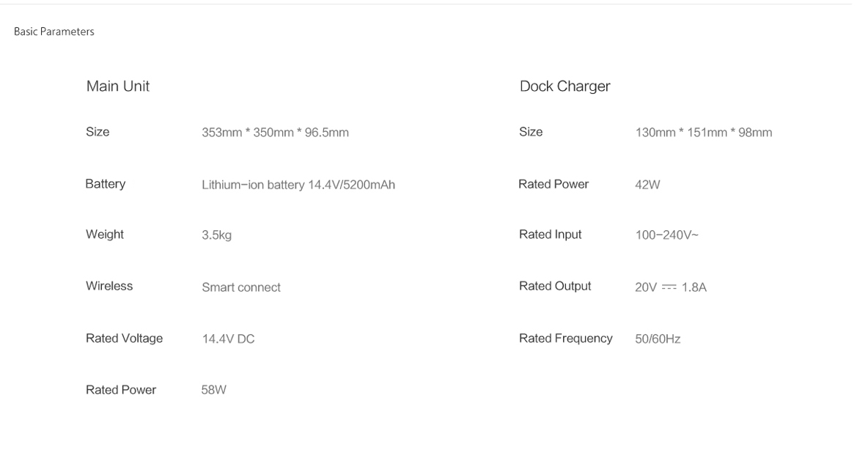Click the Rated Output label
The height and width of the screenshot is (469, 868).
[x=555, y=286]
